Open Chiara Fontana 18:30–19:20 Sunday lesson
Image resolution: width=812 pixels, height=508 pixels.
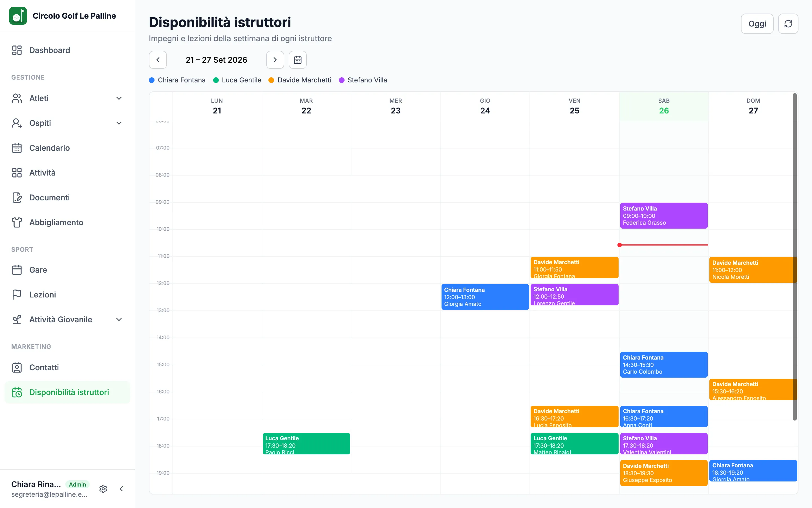(753, 471)
